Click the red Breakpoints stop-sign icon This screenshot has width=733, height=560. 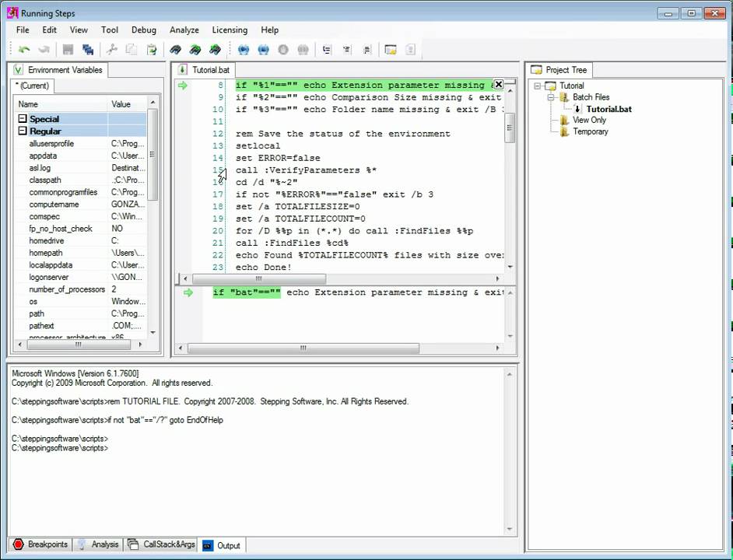click(18, 544)
